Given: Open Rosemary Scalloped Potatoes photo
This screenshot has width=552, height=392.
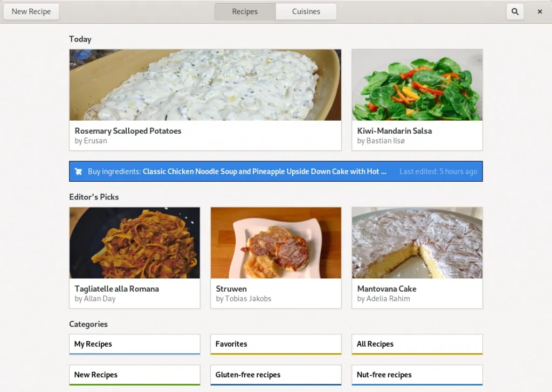Looking at the screenshot, I should tap(205, 85).
